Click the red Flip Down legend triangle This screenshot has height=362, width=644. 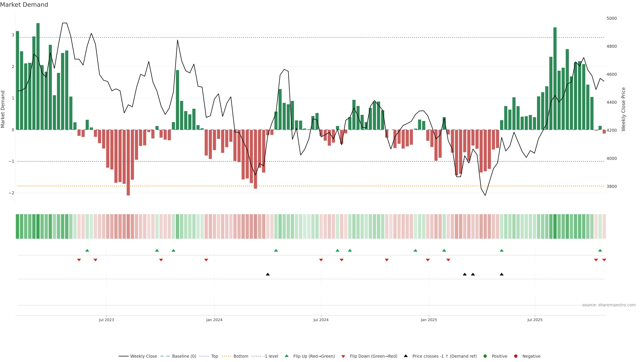343,356
